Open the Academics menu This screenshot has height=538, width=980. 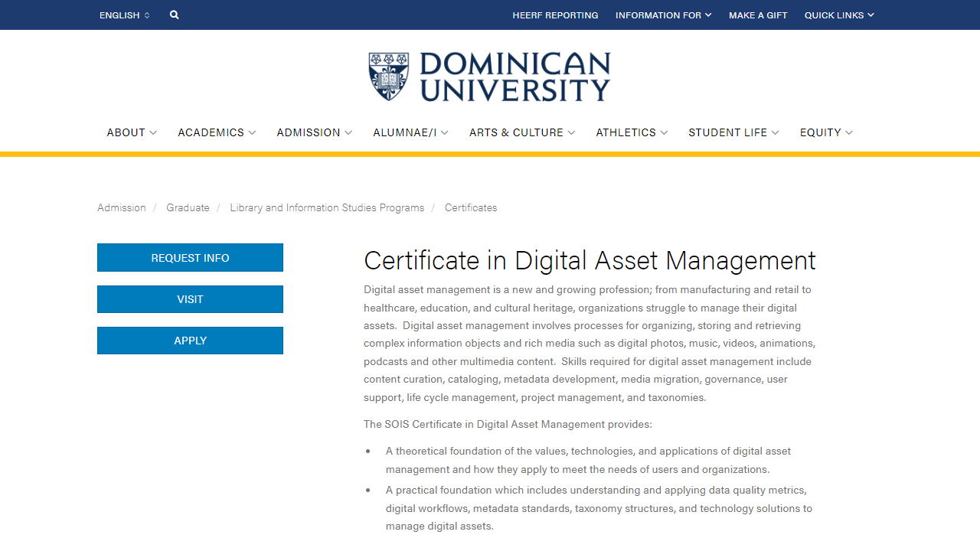click(217, 132)
